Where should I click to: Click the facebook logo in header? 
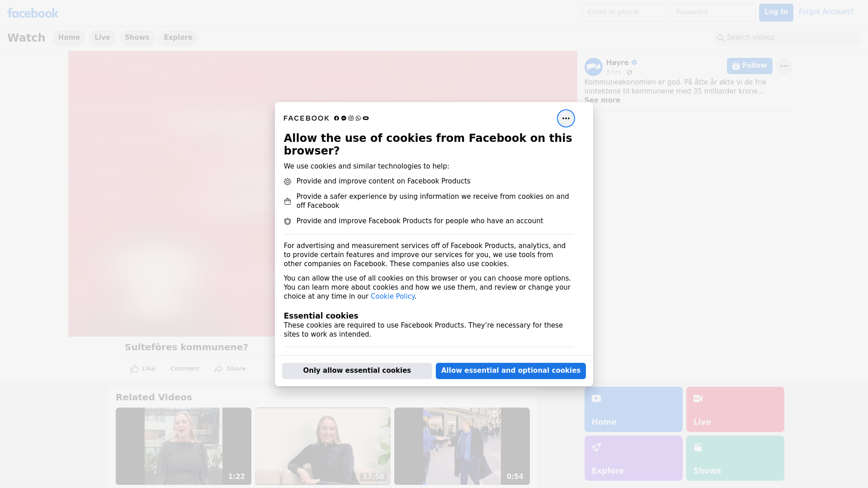click(33, 13)
